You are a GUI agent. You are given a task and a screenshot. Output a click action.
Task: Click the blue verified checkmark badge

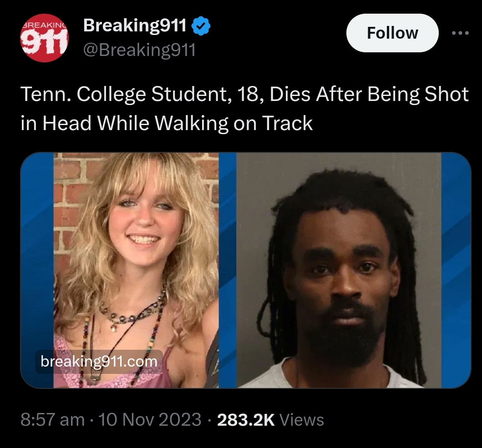[201, 26]
